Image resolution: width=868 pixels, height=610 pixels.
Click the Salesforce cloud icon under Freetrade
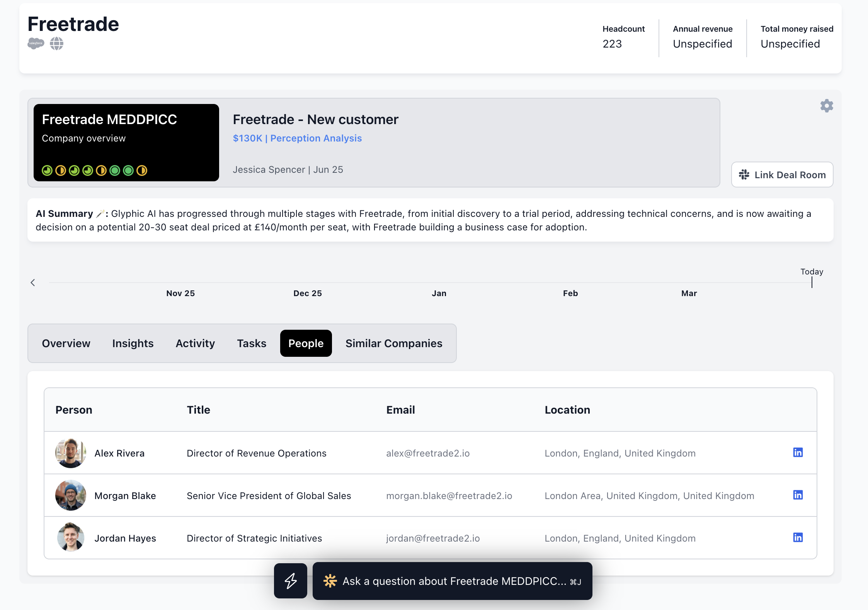coord(36,43)
